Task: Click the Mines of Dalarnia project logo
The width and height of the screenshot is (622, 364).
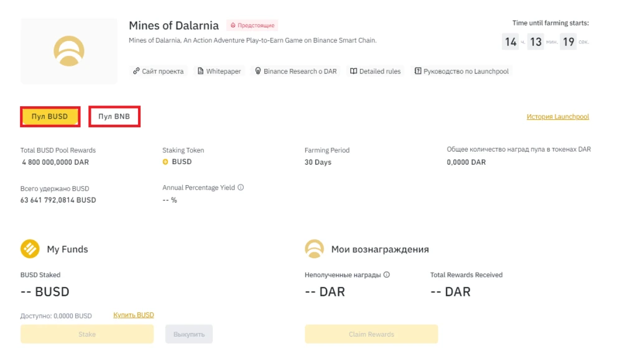Action: tap(69, 51)
